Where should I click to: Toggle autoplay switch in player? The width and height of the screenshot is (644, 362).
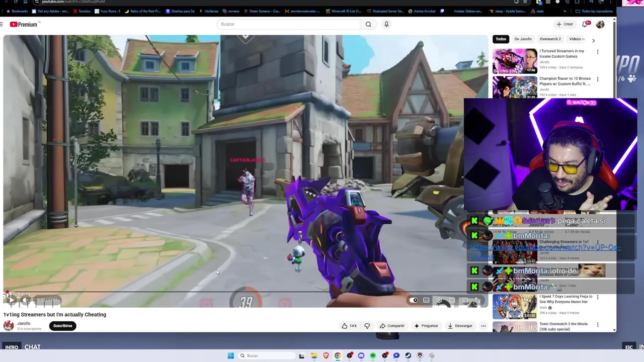point(414,300)
